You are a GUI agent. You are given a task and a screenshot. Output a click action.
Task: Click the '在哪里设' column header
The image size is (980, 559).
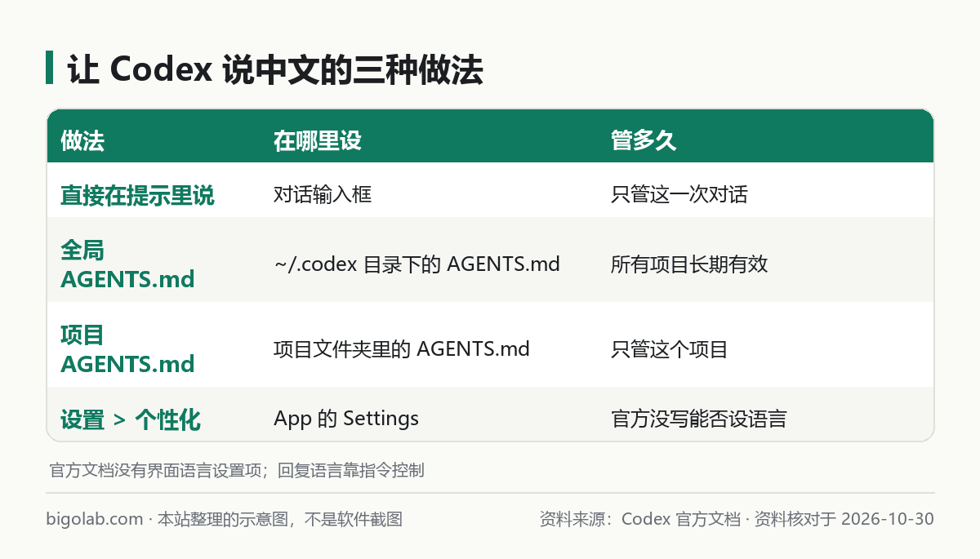pos(318,141)
